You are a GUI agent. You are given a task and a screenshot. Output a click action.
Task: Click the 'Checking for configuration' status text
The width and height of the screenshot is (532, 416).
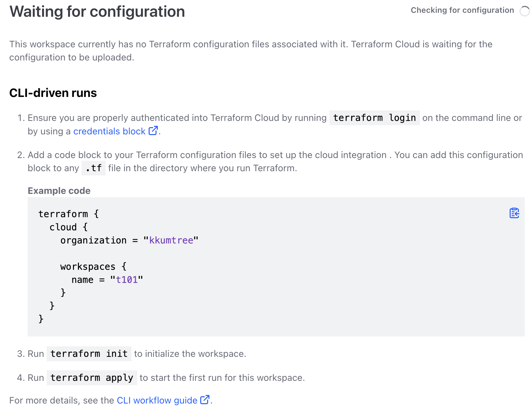coord(462,10)
